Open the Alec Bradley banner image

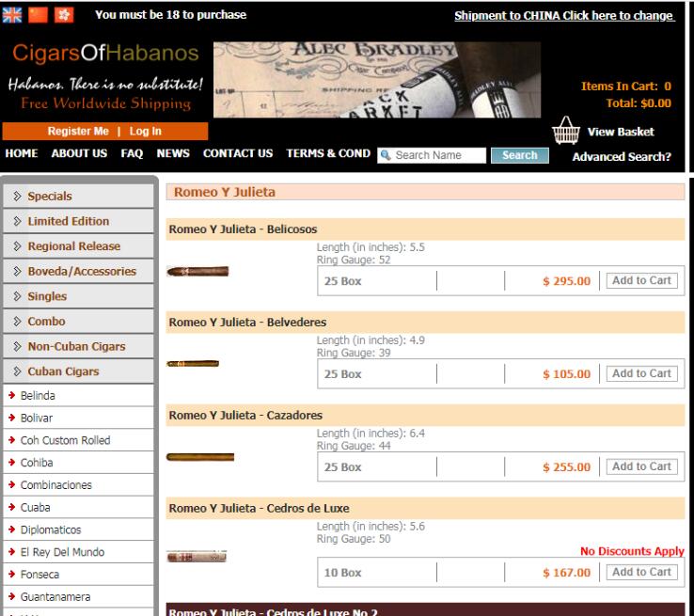pyautogui.click(x=377, y=80)
